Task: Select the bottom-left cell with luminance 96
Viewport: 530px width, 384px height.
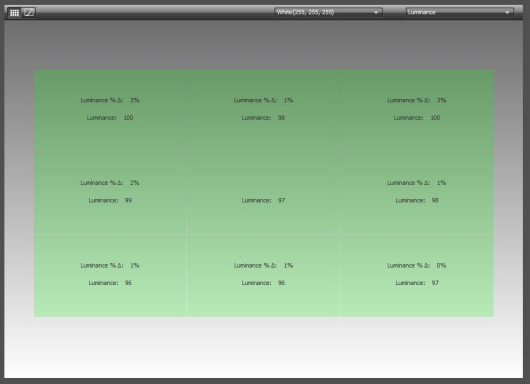Action: [x=110, y=275]
